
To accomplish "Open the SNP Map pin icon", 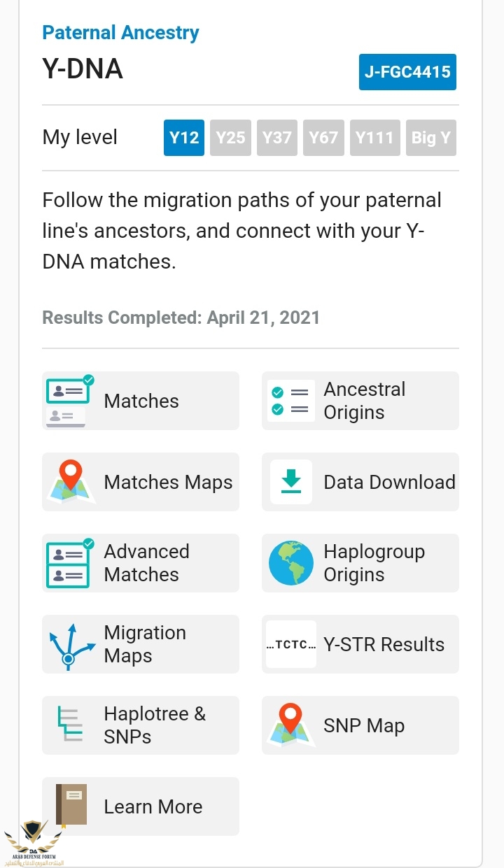I will [290, 725].
